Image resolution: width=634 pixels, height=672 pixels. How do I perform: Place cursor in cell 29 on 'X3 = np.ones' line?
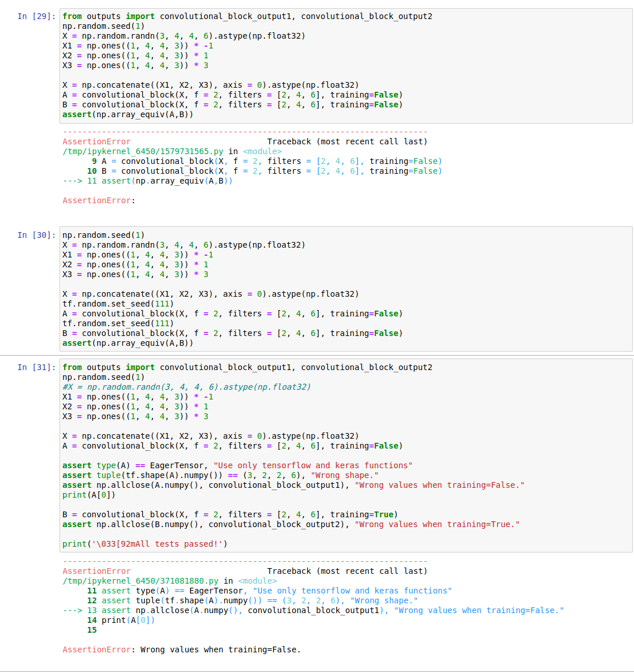coord(136,66)
